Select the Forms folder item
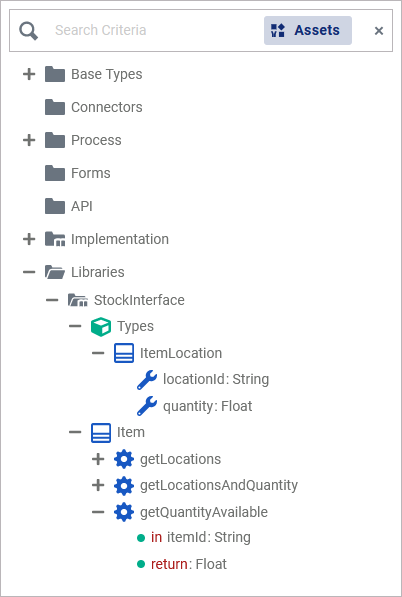The height and width of the screenshot is (597, 402). click(78, 173)
